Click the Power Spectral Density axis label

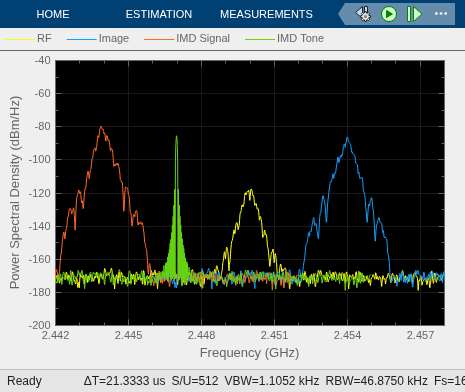click(x=15, y=192)
